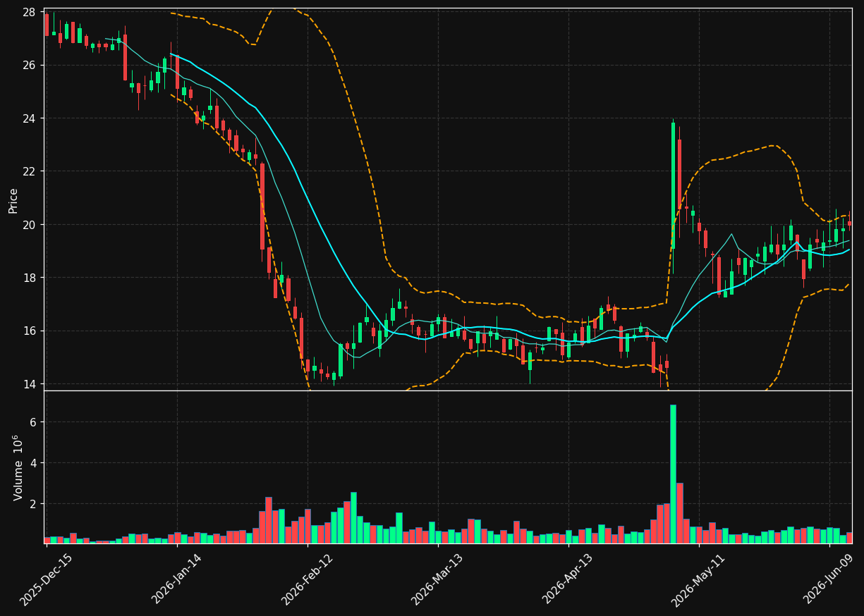The height and width of the screenshot is (616, 864).
Task: Click the volume tick label 6
Action: click(x=33, y=422)
